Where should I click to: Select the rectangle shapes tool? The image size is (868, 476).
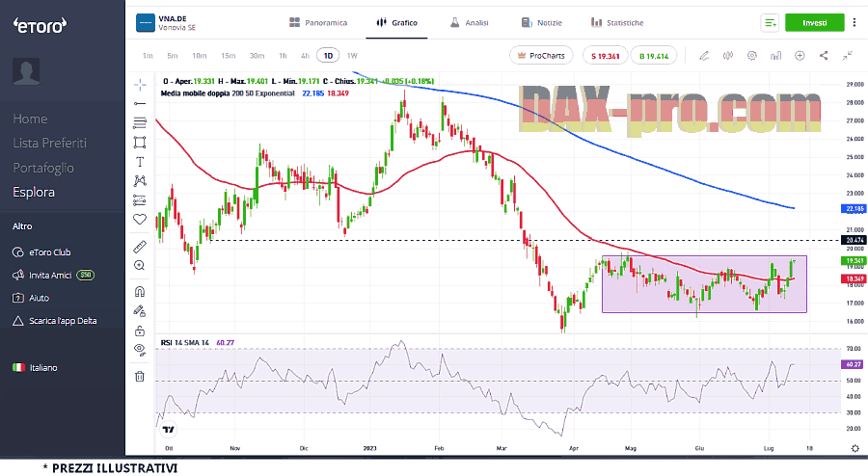coord(140,142)
